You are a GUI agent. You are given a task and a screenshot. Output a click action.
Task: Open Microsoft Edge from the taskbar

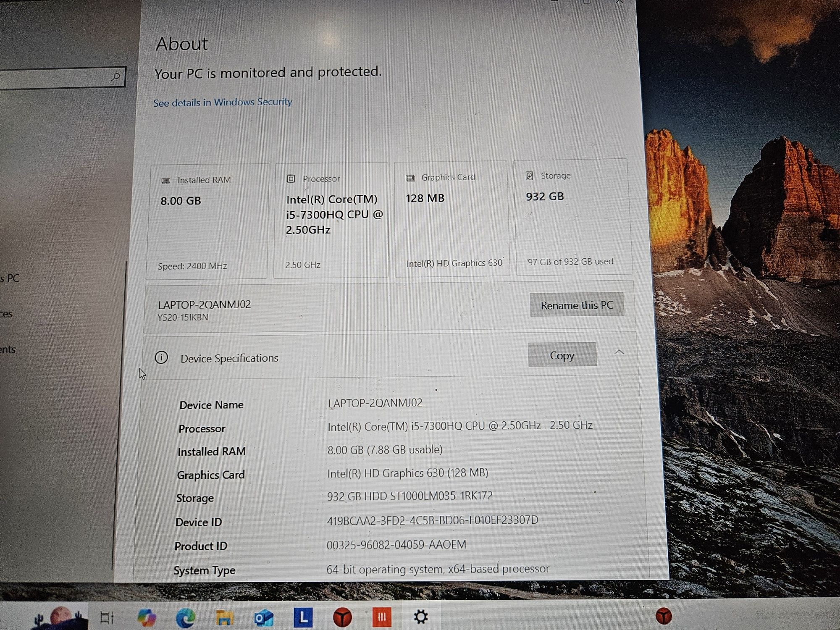pyautogui.click(x=185, y=617)
